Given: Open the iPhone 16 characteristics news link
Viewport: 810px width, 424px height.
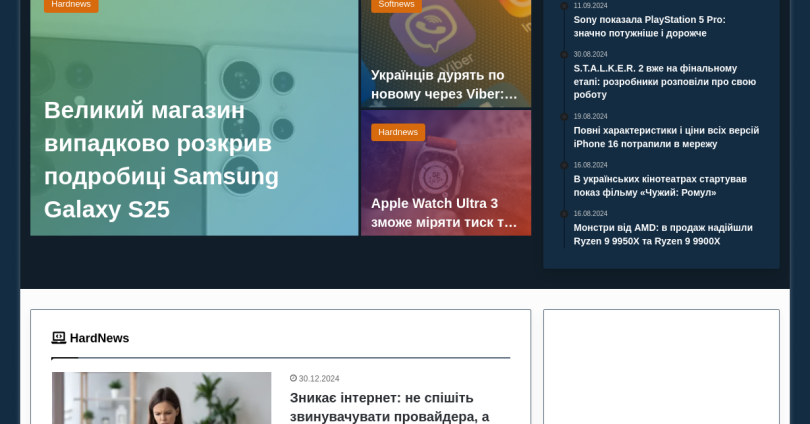Looking at the screenshot, I should pos(666,137).
